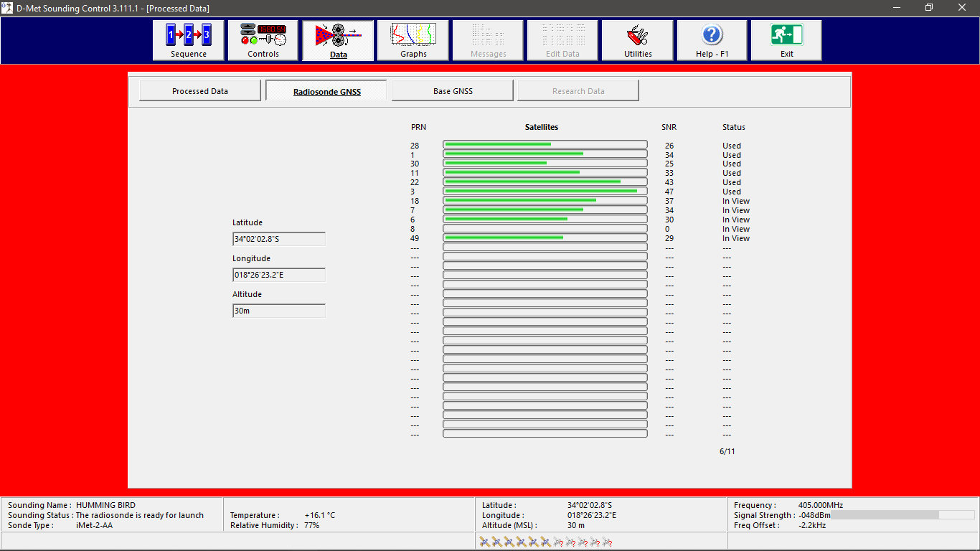Click the Altitude field showing 30m
The height and width of the screenshot is (551, 980).
[x=279, y=311]
